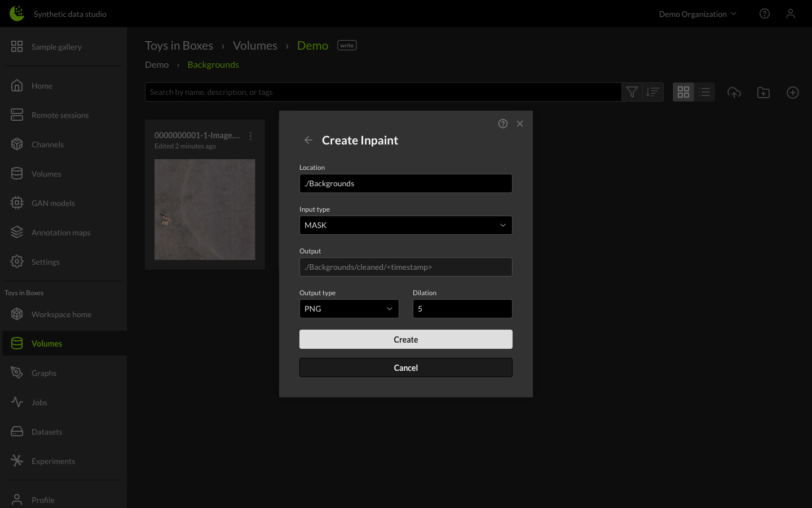Open GAN models in the sidebar
This screenshot has width=812, height=508.
click(x=53, y=203)
